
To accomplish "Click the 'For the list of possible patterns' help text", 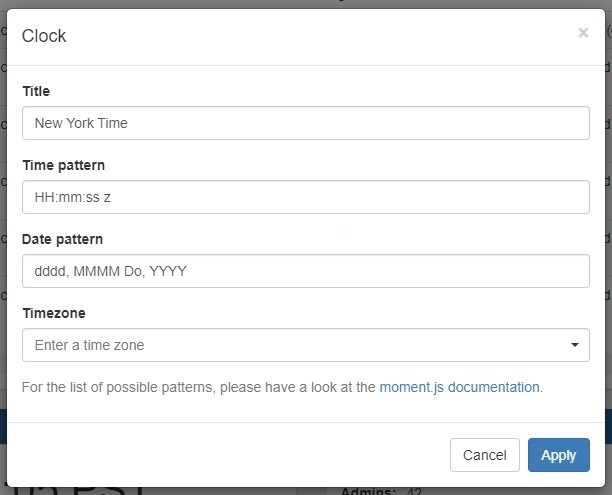I will point(200,387).
